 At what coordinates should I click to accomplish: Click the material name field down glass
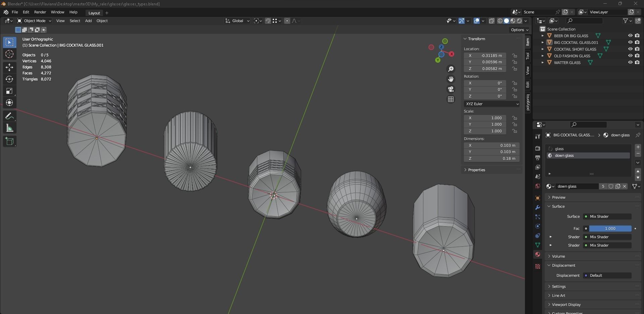click(x=577, y=186)
